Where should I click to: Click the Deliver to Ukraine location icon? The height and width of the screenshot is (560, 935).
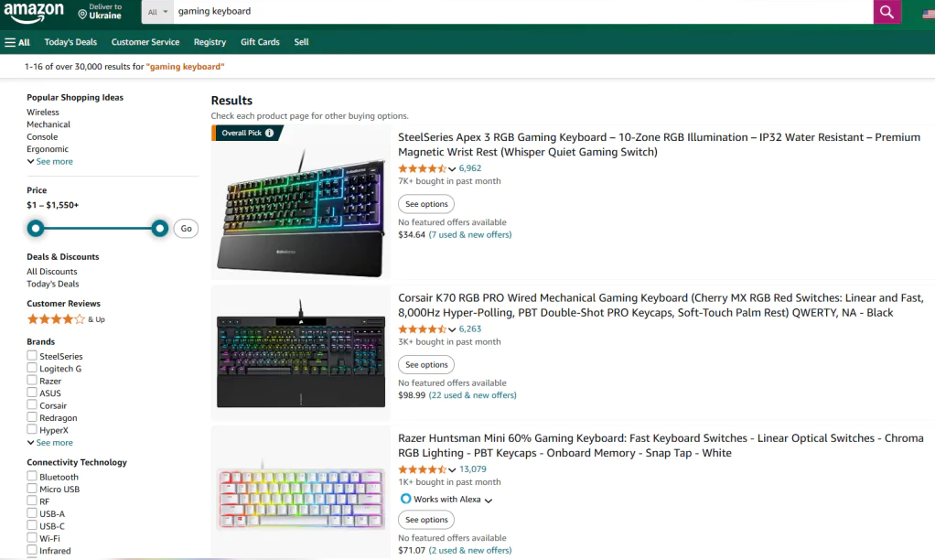[82, 15]
